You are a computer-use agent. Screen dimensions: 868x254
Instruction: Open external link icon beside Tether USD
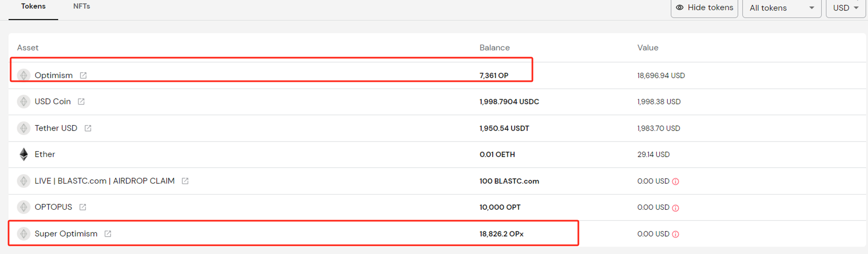tap(88, 128)
